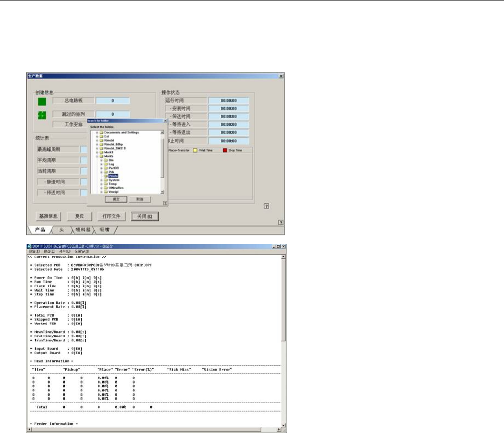Image resolution: width=504 pixels, height=433 pixels.
Task: Click the Notepad horizontal scrollbar right arrow
Action: pos(278,430)
